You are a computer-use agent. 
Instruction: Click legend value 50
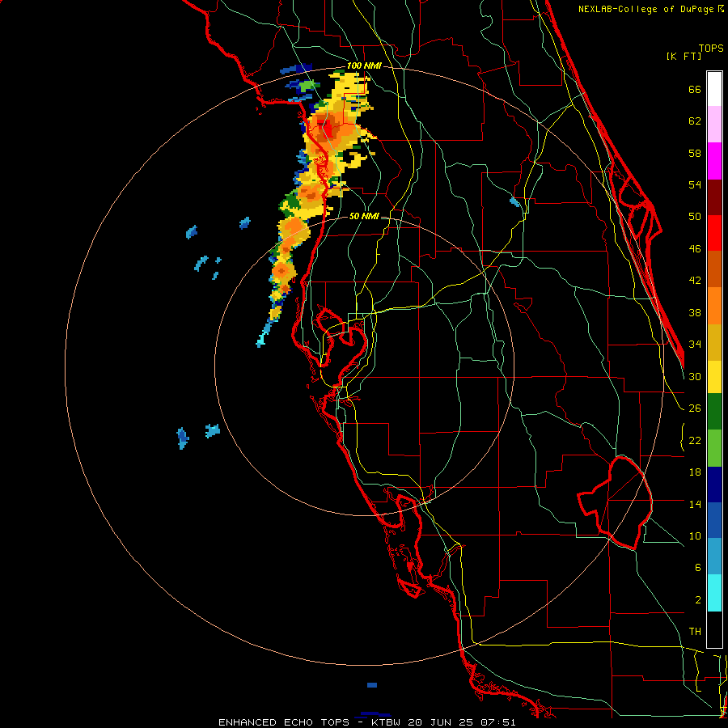pyautogui.click(x=695, y=217)
